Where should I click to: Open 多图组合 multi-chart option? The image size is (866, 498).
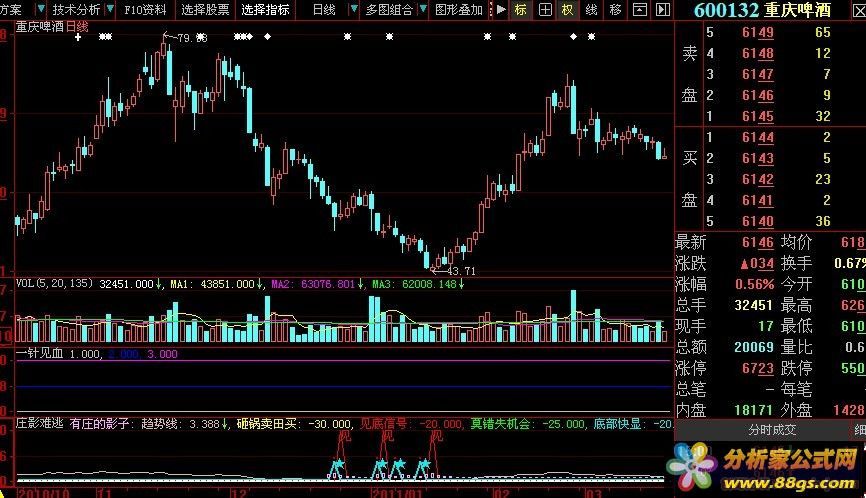389,9
